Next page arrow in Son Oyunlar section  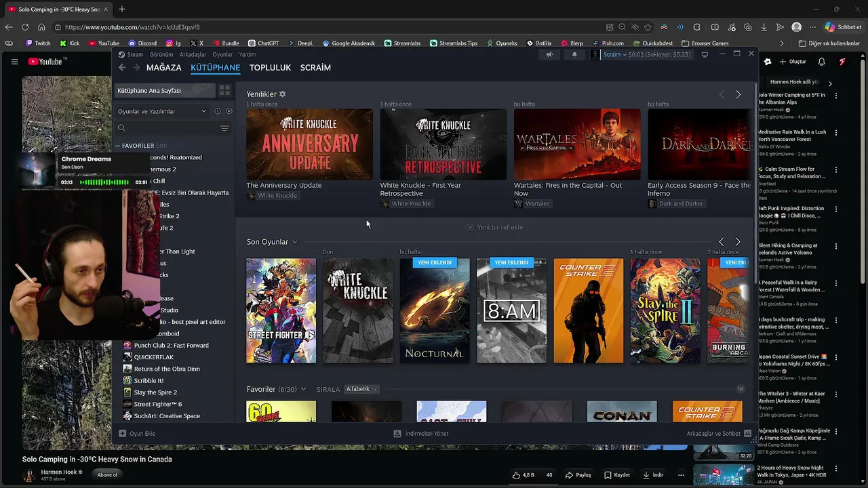point(738,242)
